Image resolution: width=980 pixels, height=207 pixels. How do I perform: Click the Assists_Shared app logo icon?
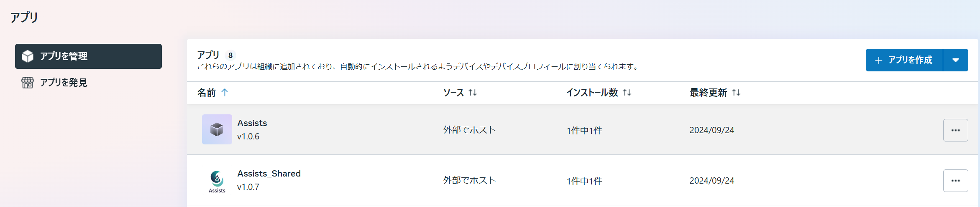click(x=217, y=181)
